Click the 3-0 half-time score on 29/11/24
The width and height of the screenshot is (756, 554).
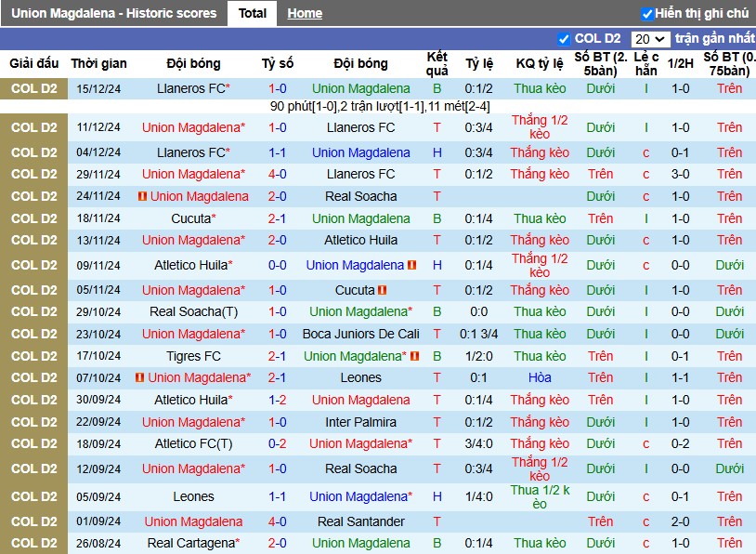point(680,174)
